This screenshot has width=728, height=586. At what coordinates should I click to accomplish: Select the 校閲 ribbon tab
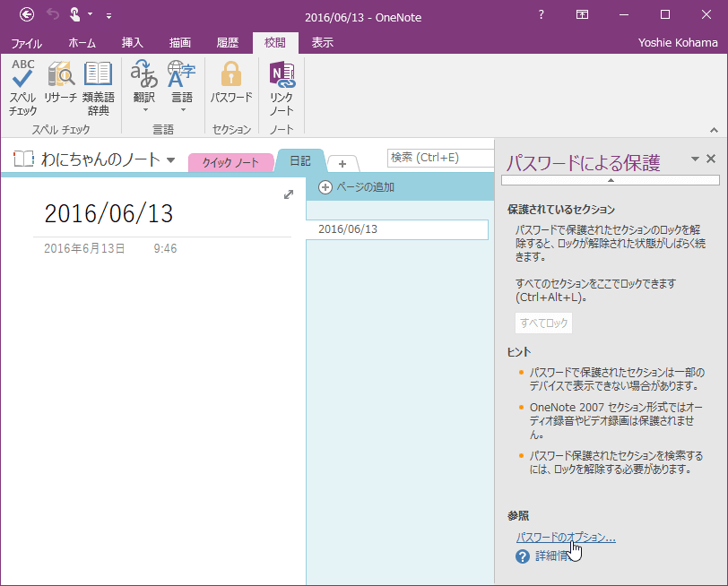tap(275, 43)
